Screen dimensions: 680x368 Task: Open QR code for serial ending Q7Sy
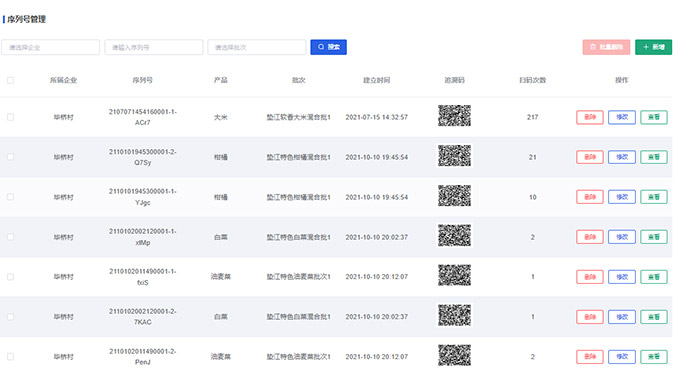[x=454, y=156]
